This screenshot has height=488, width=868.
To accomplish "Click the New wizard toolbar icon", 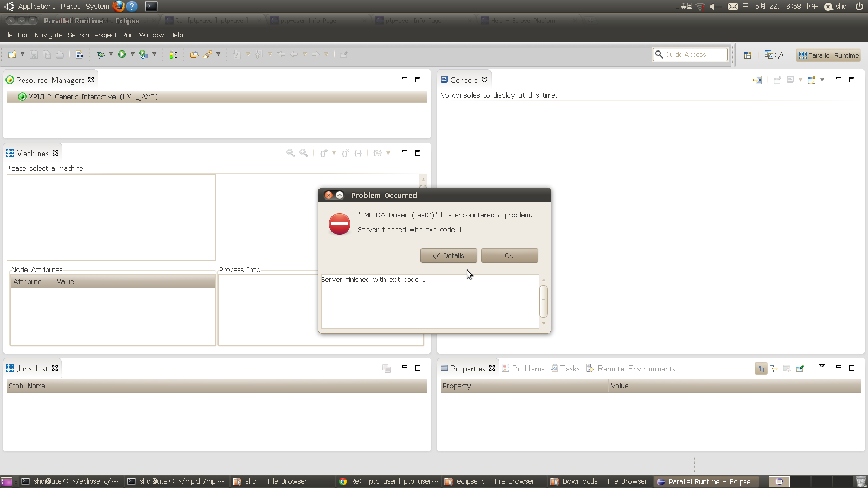I will [12, 55].
